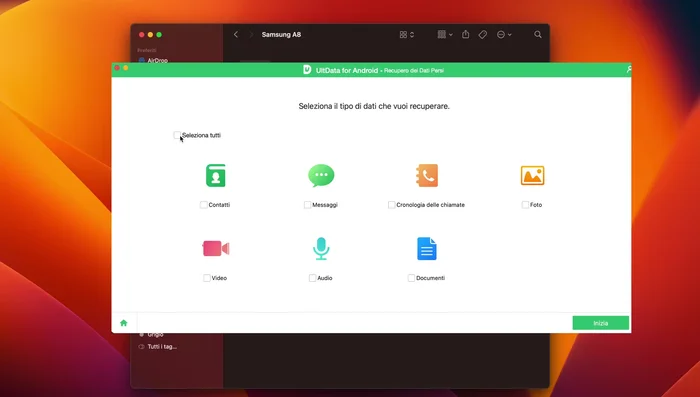The width and height of the screenshot is (700, 397).
Task: Go to home screen via house icon
Action: (x=124, y=323)
